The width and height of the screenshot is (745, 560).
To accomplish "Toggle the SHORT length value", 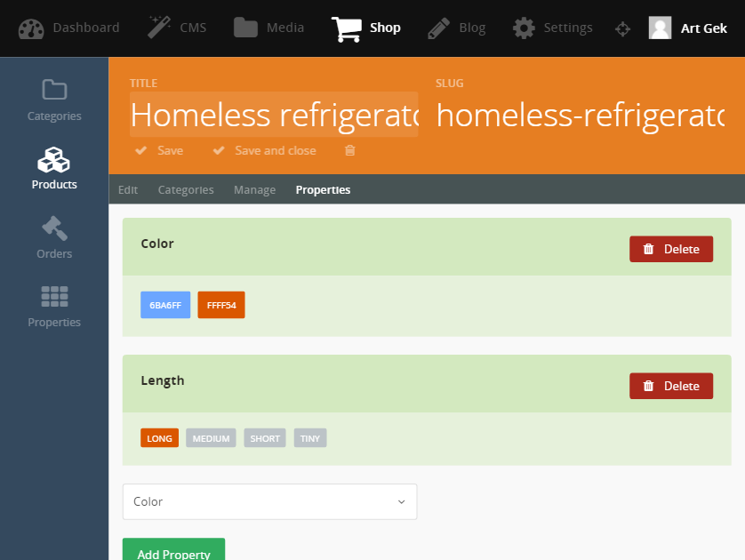I will (265, 438).
